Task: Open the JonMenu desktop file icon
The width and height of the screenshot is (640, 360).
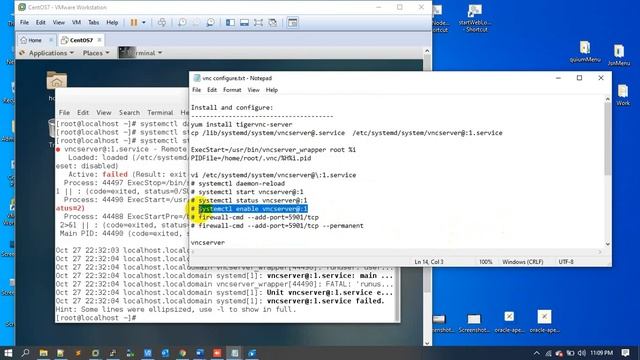Action: [x=619, y=55]
